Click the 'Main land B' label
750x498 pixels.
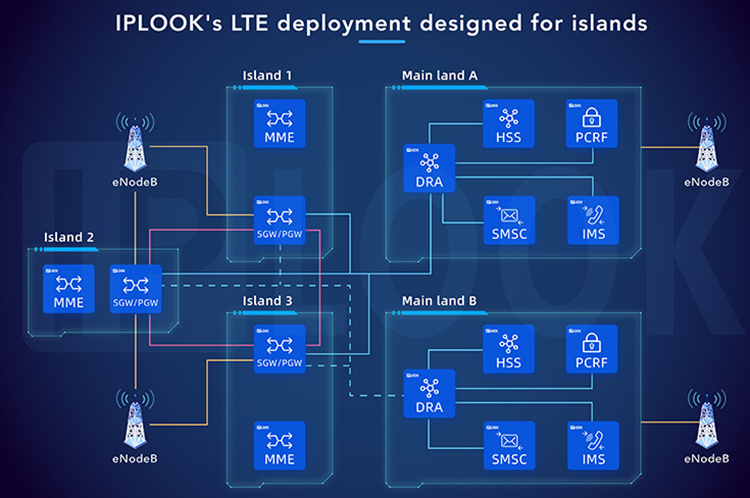pyautogui.click(x=439, y=301)
